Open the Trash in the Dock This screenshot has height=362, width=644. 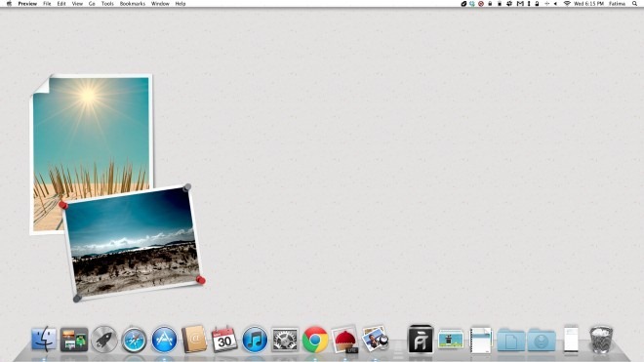(601, 340)
